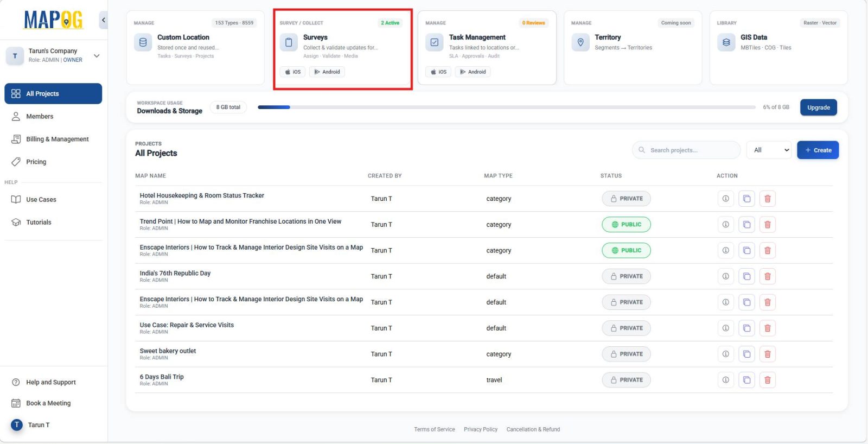Image resolution: width=868 pixels, height=444 pixels.
Task: Open Privacy Policy link
Action: tap(481, 429)
